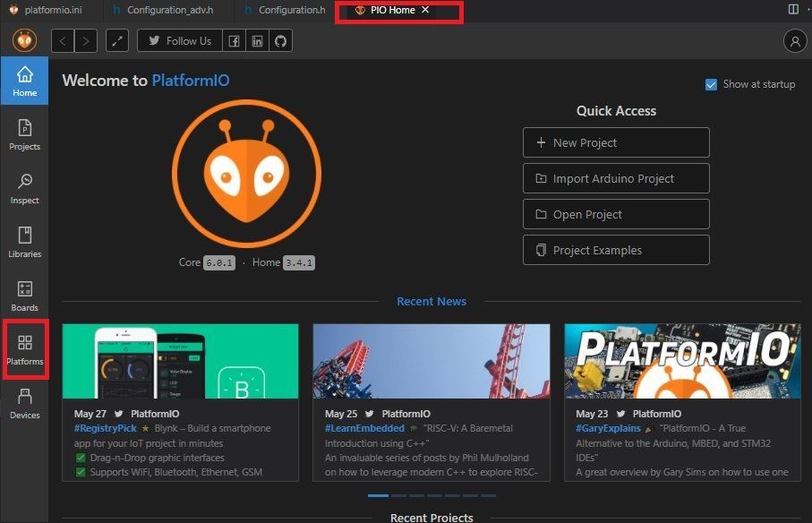
Task: Click the May 27 PlatformIO tweet author
Action: click(155, 414)
